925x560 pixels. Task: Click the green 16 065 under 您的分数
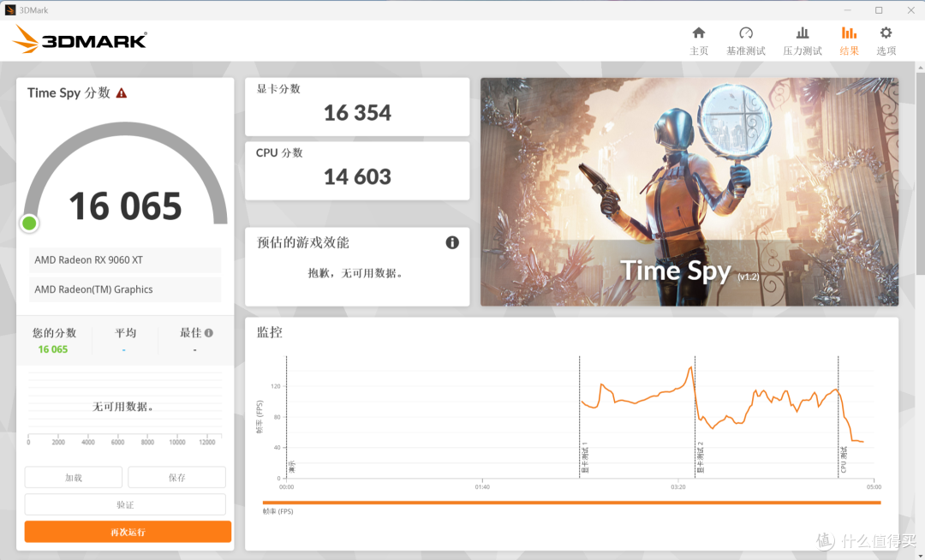pos(53,349)
